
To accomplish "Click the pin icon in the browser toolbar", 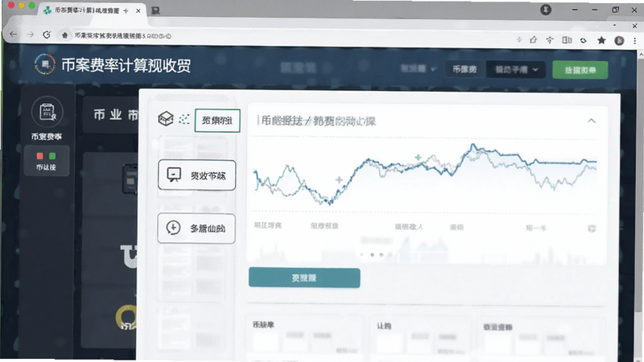I will [550, 39].
